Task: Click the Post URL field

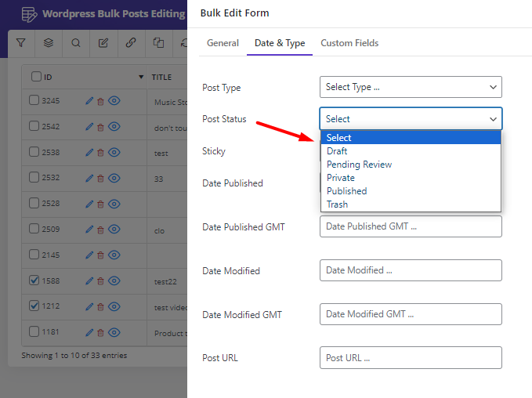Action: pyautogui.click(x=411, y=357)
